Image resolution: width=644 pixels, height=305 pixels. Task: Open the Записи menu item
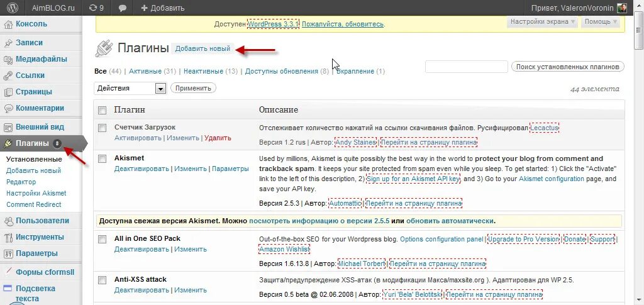(29, 43)
